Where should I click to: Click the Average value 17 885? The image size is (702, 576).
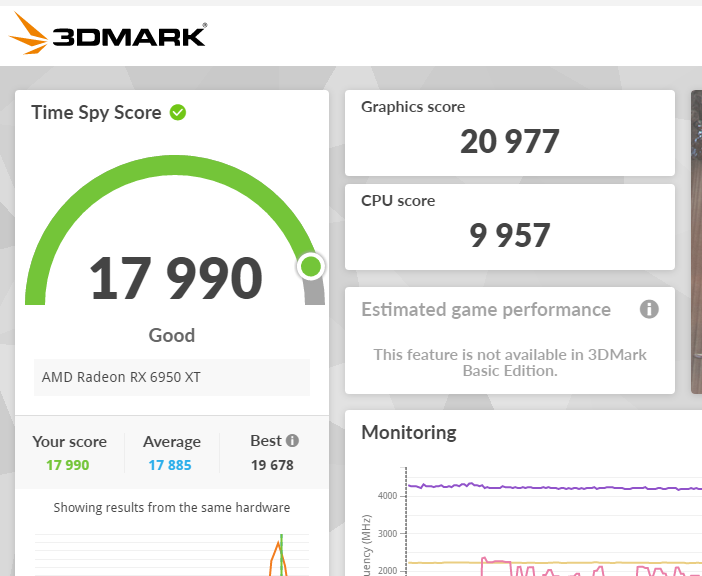click(170, 465)
